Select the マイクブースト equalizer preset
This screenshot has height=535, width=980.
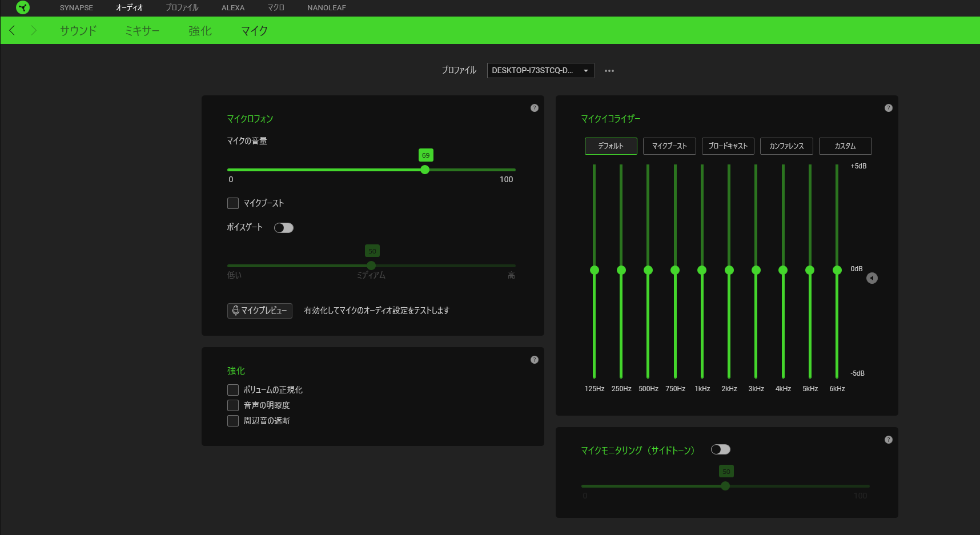669,146
